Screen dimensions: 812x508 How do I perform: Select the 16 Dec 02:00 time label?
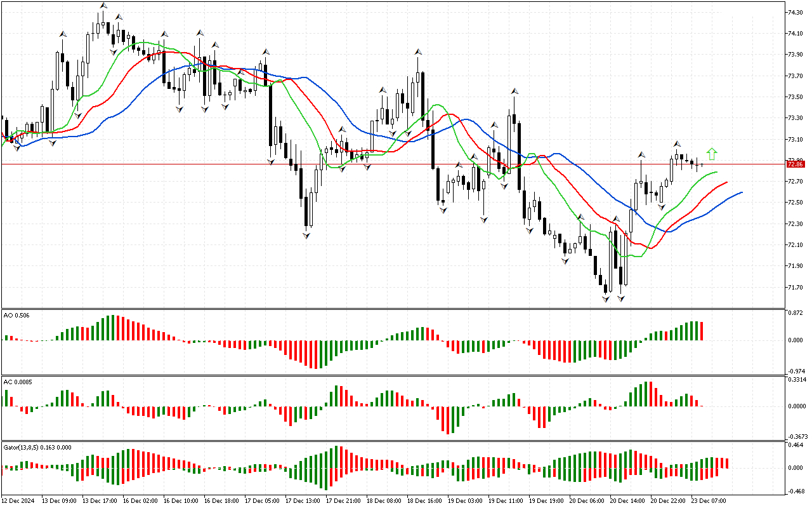coord(140,500)
